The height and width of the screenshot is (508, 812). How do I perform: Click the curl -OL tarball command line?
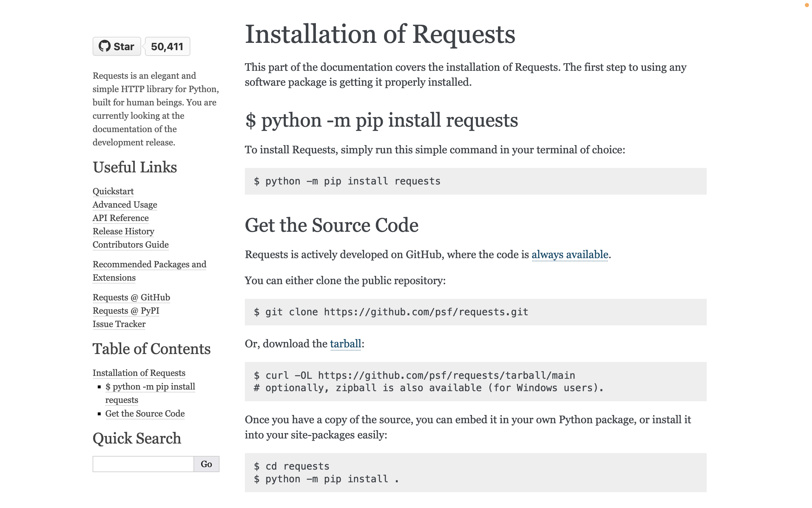point(414,375)
